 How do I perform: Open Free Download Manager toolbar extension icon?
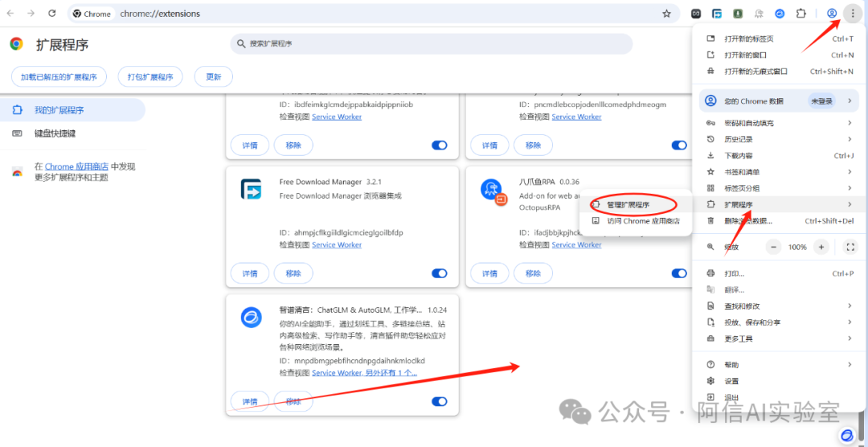pyautogui.click(x=718, y=14)
